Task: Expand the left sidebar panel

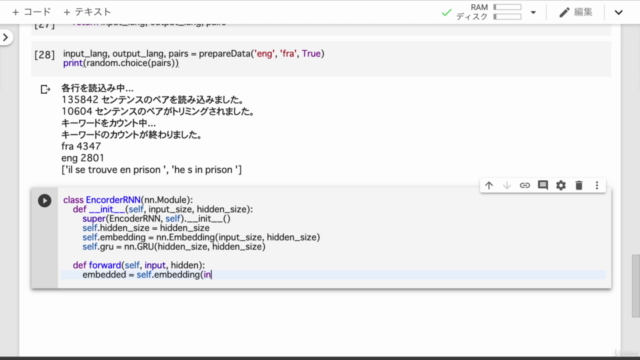Action: [x=5, y=38]
